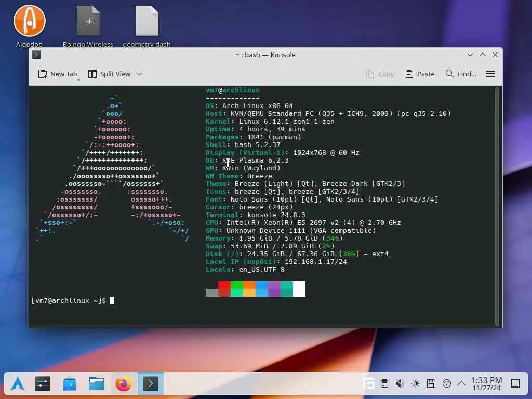532x399 pixels.
Task: Click the 'OS: Arch Linux x86_64' line
Action: point(249,106)
